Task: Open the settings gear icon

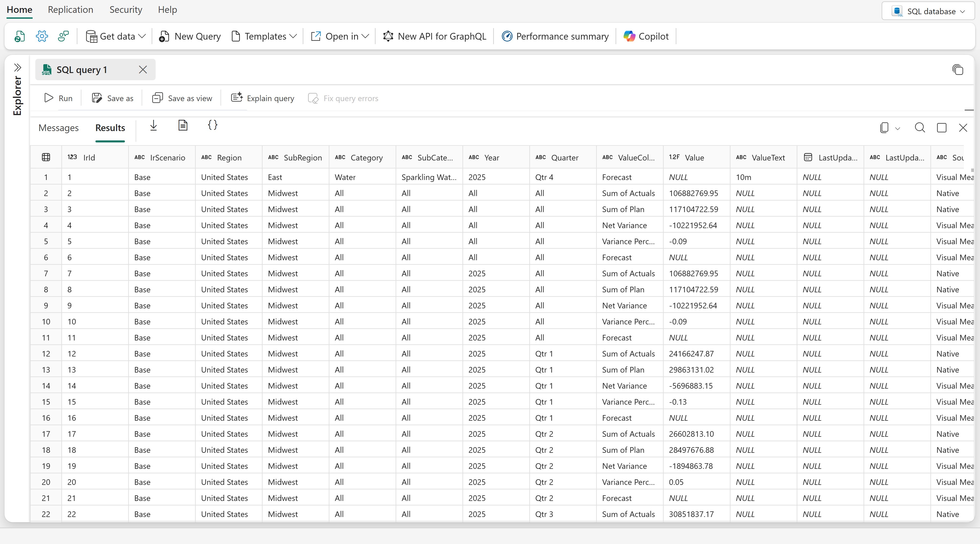Action: [42, 37]
